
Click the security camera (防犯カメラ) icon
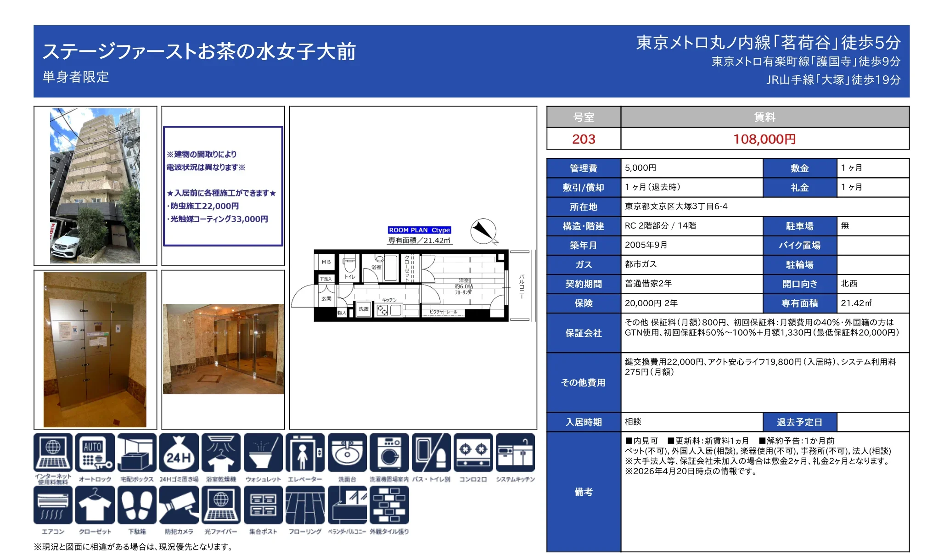pyautogui.click(x=179, y=505)
